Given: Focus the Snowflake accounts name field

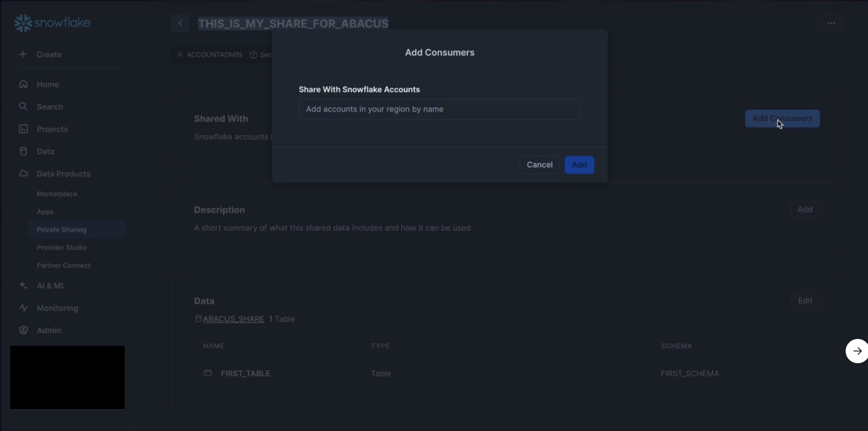Looking at the screenshot, I should point(439,109).
